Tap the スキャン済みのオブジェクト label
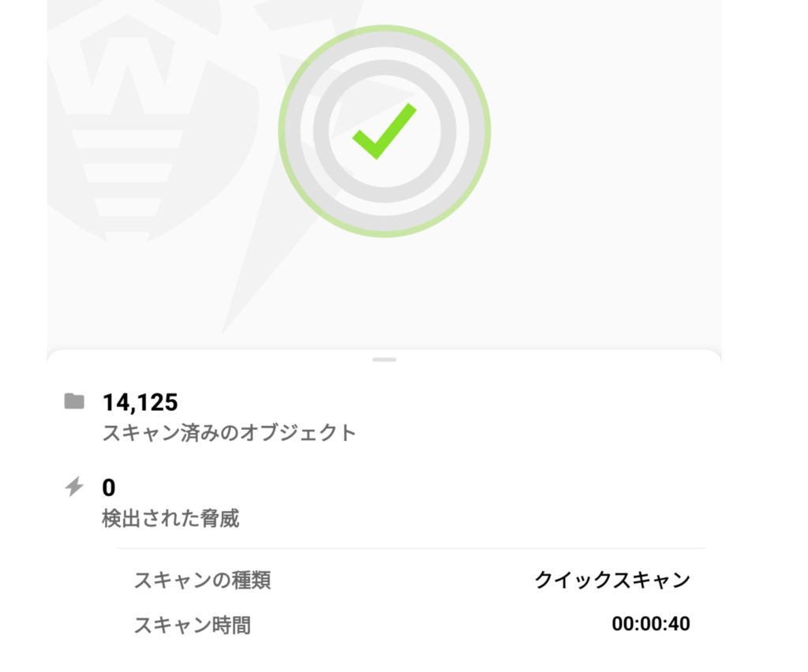The image size is (808, 672). pyautogui.click(x=229, y=433)
